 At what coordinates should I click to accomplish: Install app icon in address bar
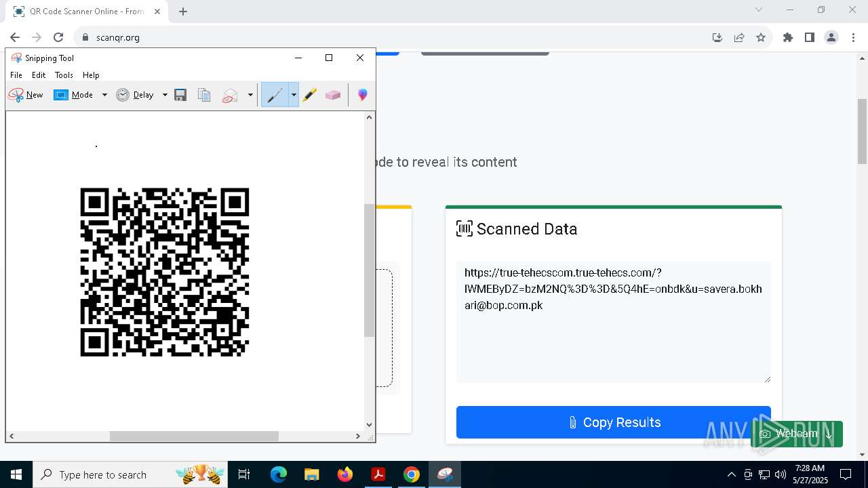pos(717,37)
